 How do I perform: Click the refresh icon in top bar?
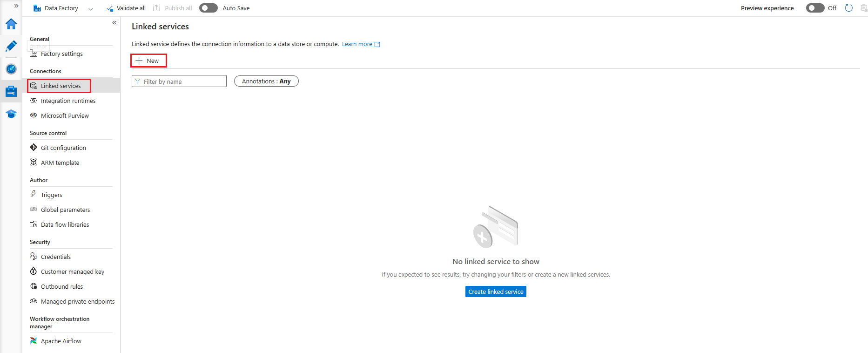tap(849, 8)
